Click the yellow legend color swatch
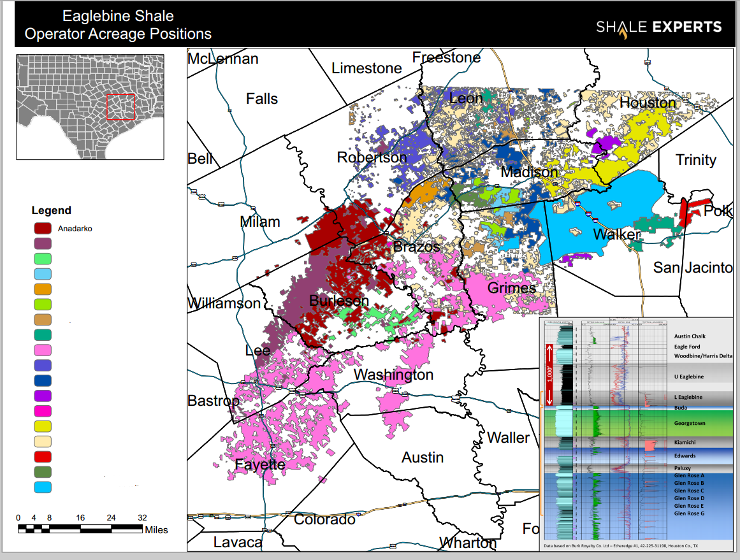This screenshot has height=560, width=740. [43, 426]
